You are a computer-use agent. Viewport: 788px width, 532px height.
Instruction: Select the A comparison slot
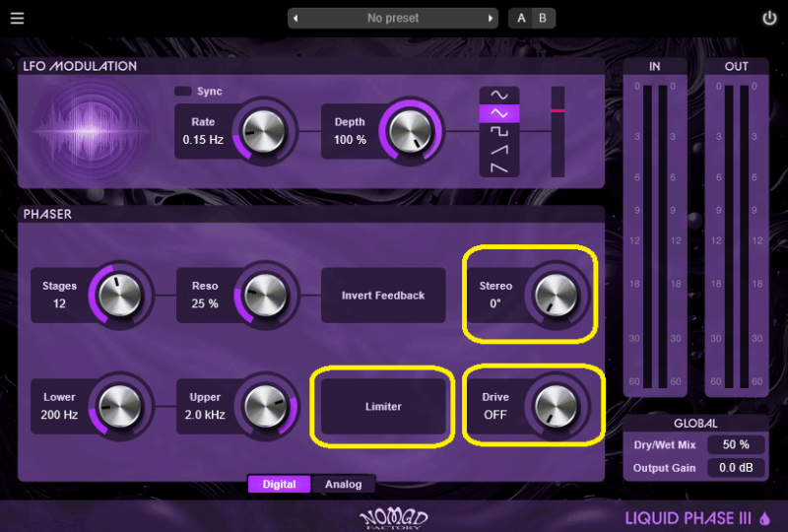[x=521, y=18]
